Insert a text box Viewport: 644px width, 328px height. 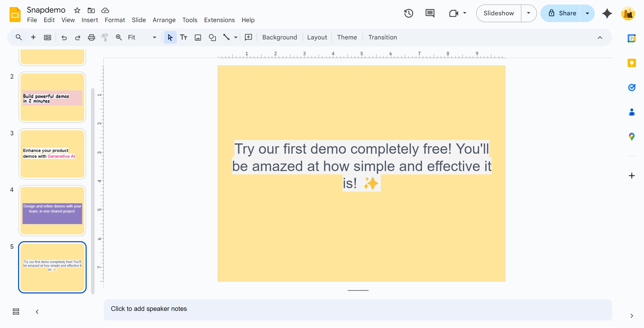184,37
